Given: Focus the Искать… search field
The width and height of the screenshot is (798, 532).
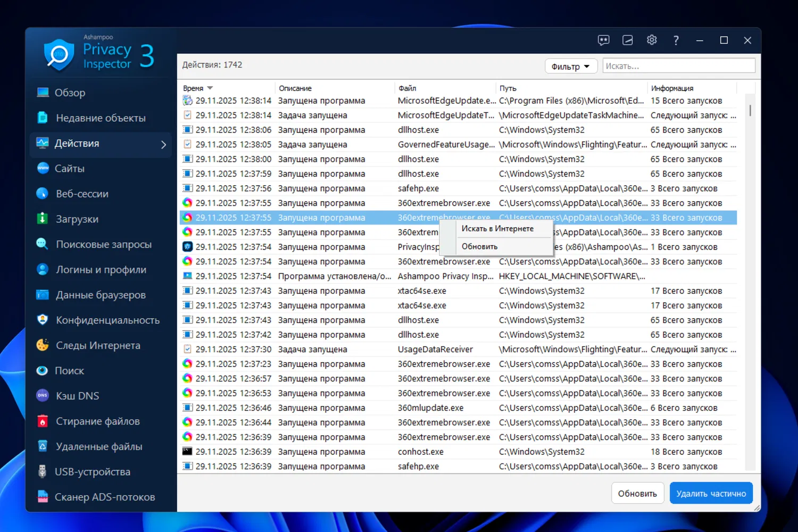Looking at the screenshot, I should [679, 66].
